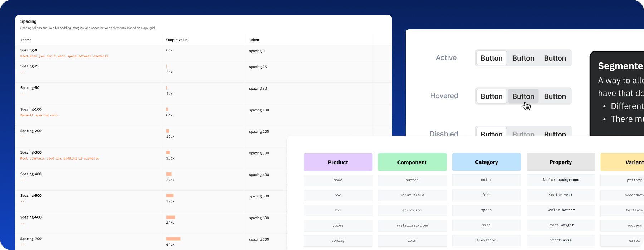The image size is (644, 250).
Task: Click the Output Value column header
Action: pyautogui.click(x=177, y=40)
